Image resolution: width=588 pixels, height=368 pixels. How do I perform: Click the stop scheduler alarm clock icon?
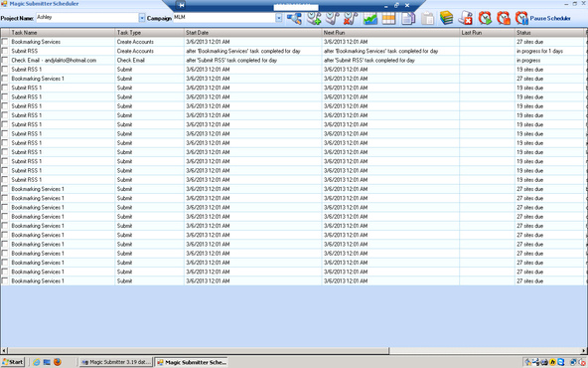504,18
